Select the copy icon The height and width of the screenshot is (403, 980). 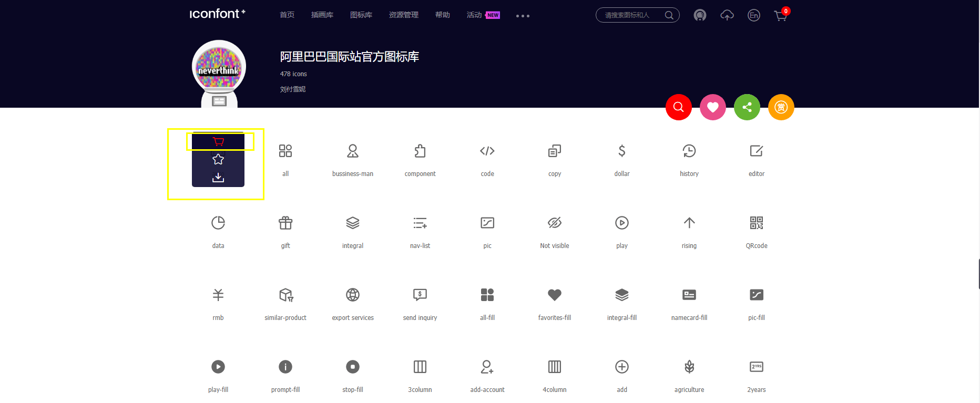(555, 151)
